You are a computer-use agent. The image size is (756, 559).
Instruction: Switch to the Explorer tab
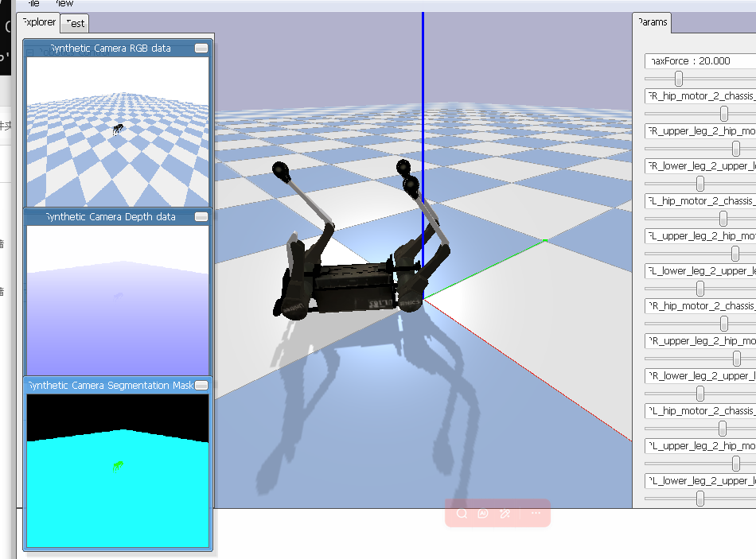click(x=38, y=22)
